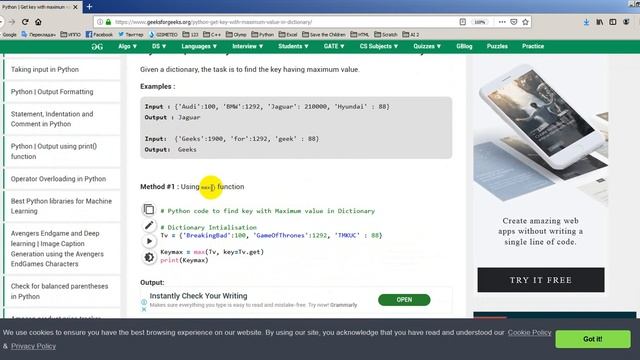Open a new browser tab
The width and height of the screenshot is (640, 360).
tap(89, 7)
